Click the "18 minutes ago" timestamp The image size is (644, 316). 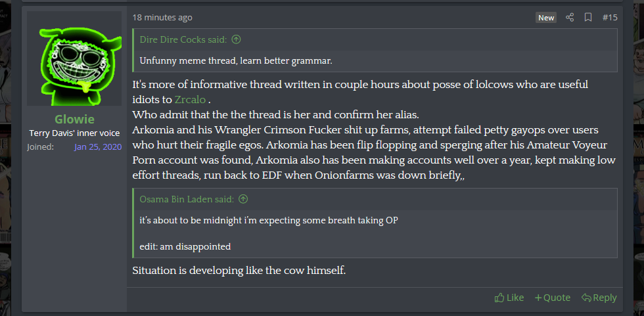coord(162,17)
